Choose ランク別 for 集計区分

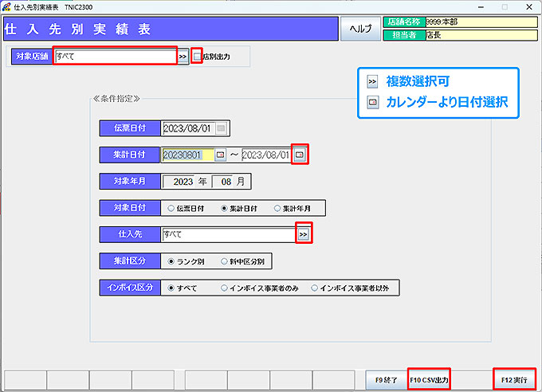pos(171,261)
